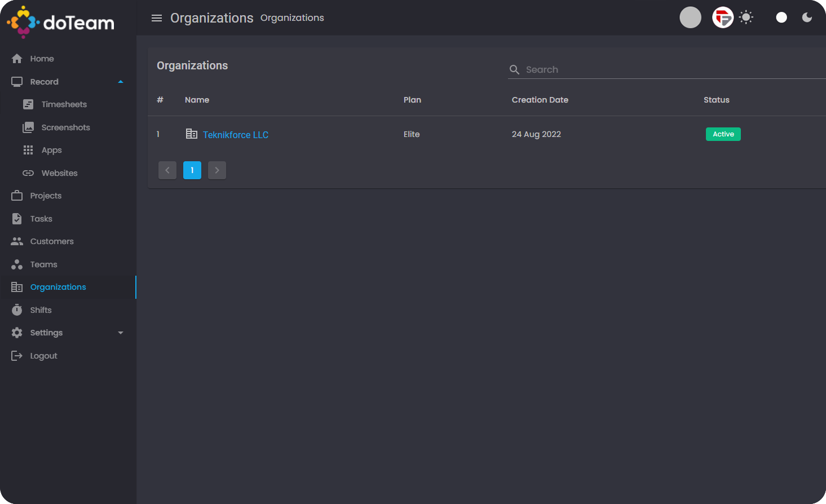
Task: Toggle the dark mode theme switch
Action: [781, 17]
